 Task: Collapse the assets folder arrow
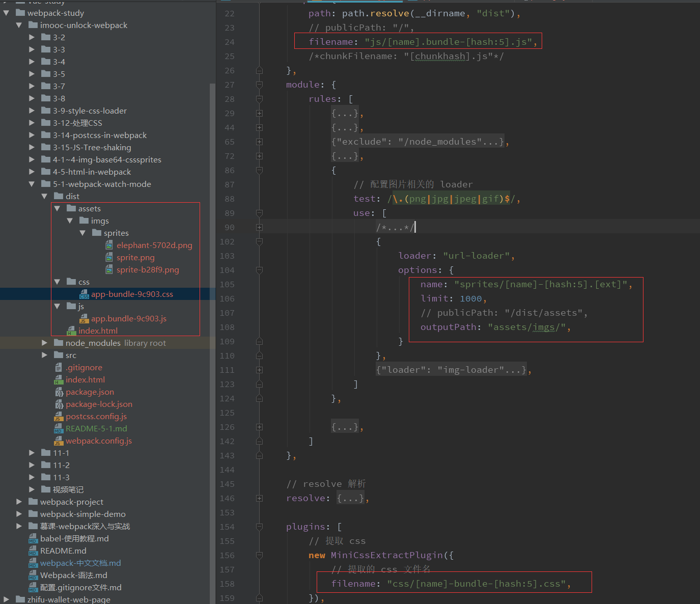57,208
